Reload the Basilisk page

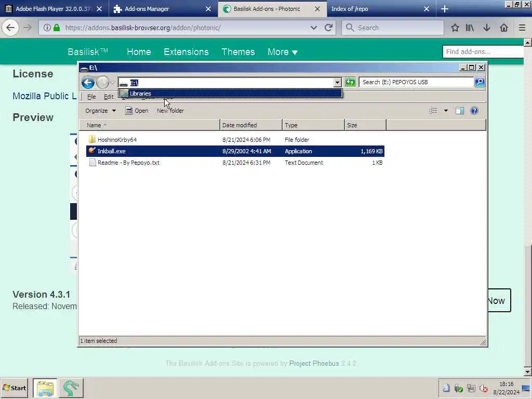(328, 28)
